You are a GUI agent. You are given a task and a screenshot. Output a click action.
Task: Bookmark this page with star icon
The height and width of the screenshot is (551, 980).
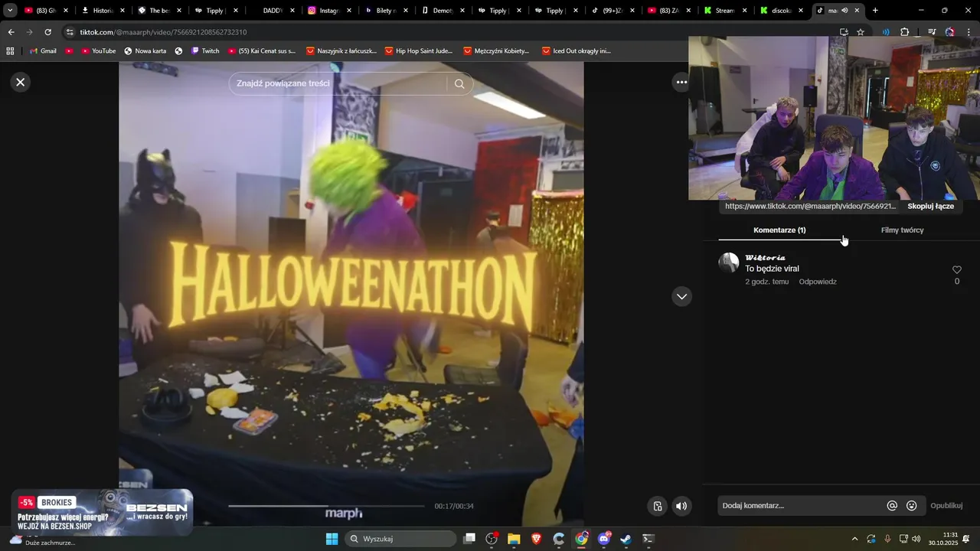pos(861,32)
